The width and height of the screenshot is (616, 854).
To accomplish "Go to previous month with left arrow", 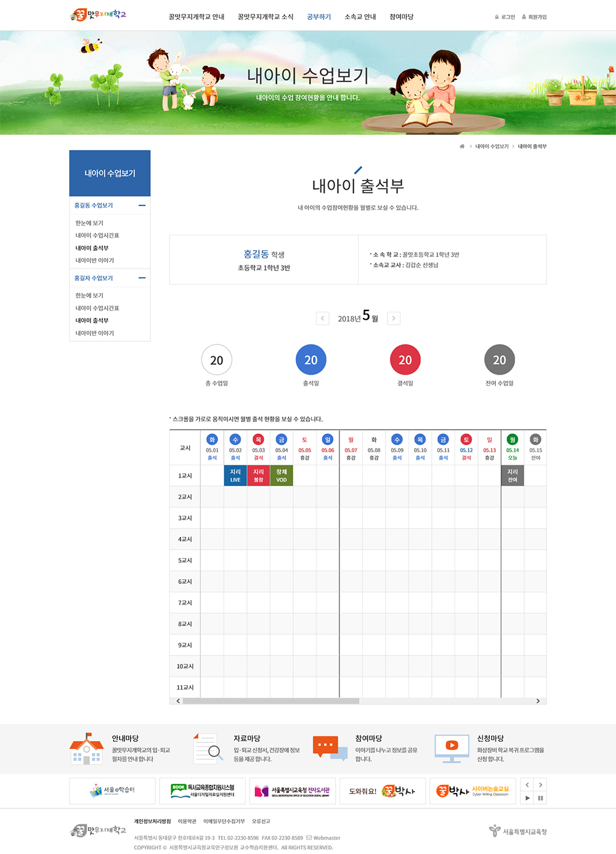I will pos(322,319).
